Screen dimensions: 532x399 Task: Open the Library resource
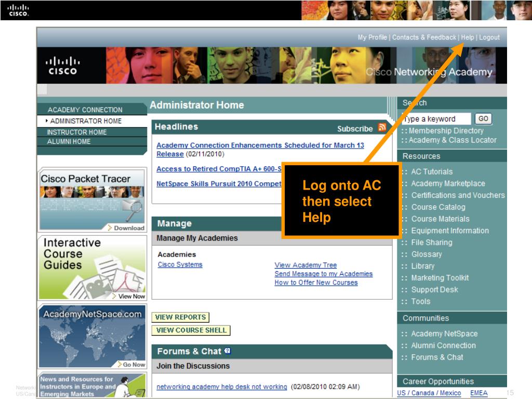click(423, 266)
